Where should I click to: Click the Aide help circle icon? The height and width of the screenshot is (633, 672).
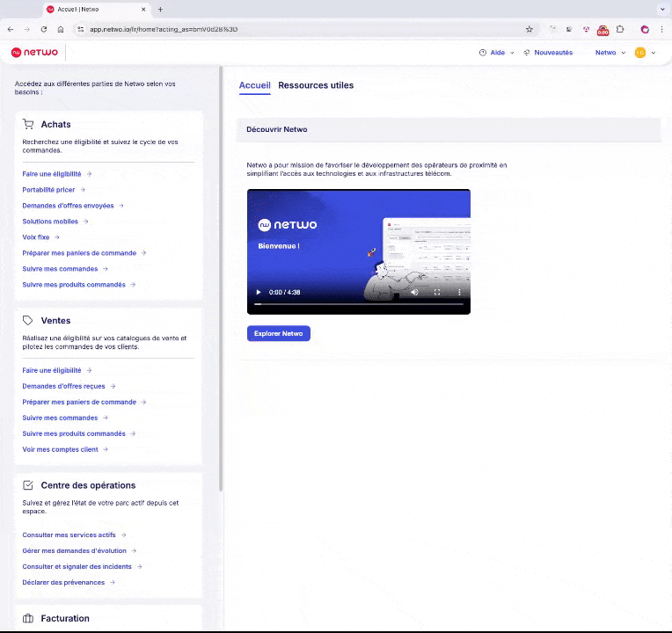[483, 52]
